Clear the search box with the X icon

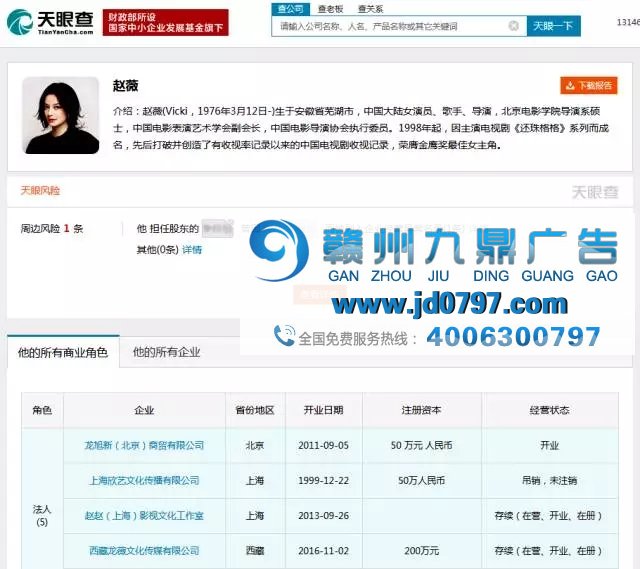point(513,26)
